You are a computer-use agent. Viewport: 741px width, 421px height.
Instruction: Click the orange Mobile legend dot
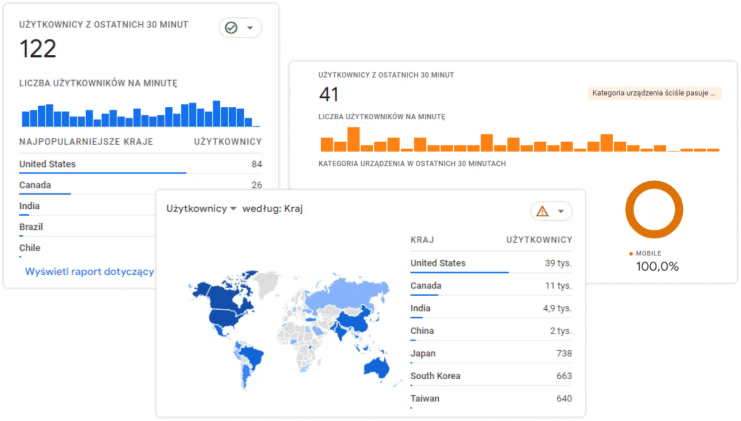point(631,253)
